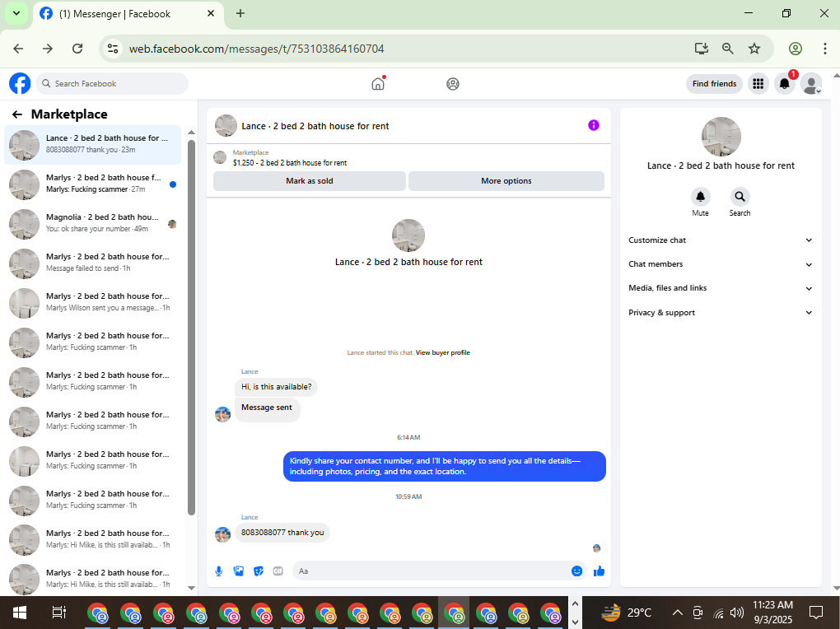The height and width of the screenshot is (629, 840).
Task: Search in conversation magnifier icon
Action: [740, 197]
